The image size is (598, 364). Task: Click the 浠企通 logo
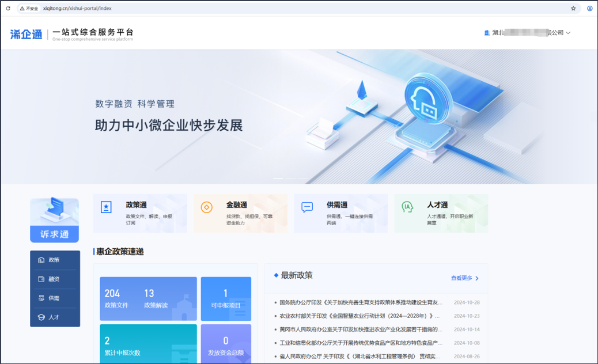[x=27, y=35]
